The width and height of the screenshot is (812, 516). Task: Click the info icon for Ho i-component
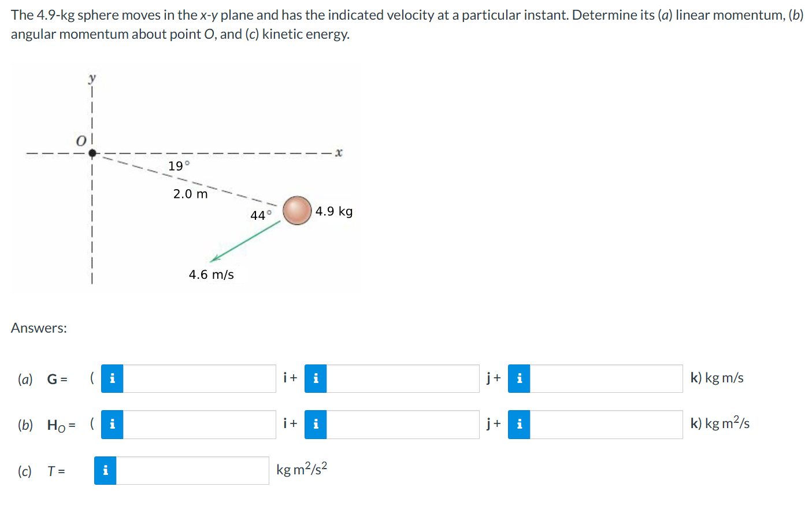click(112, 425)
